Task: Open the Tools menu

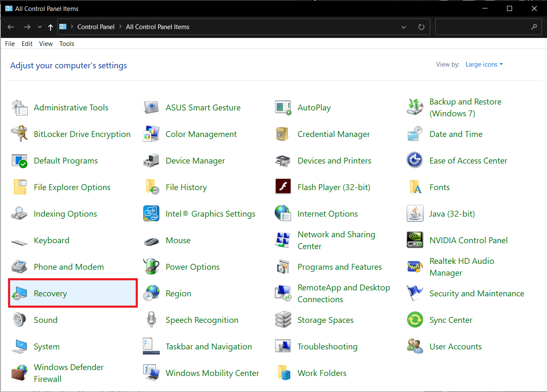Action: tap(67, 43)
